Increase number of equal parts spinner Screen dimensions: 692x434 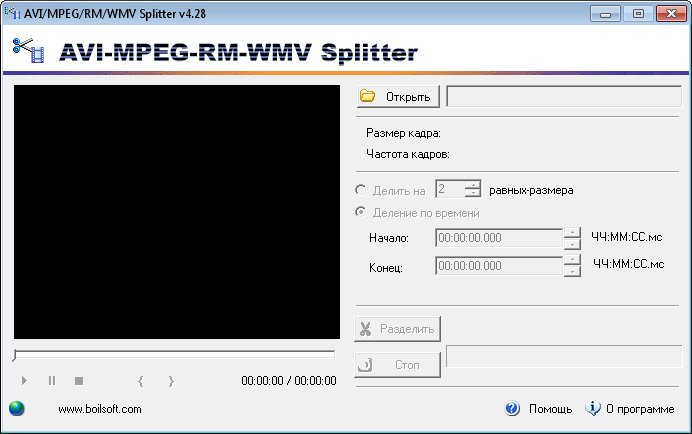473,185
